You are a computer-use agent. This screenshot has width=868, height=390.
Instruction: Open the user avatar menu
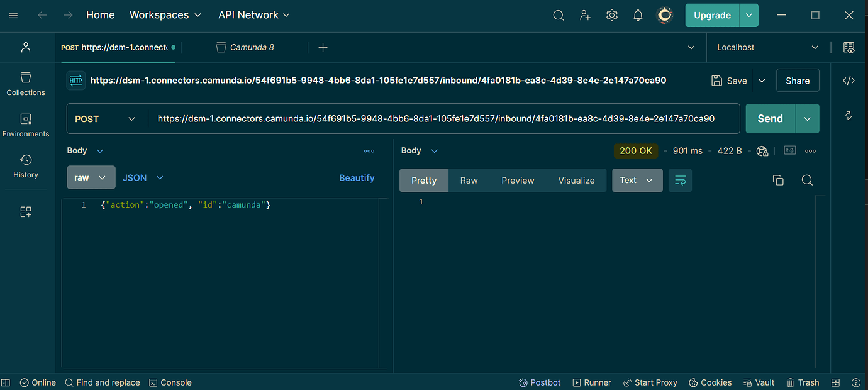[x=664, y=15]
